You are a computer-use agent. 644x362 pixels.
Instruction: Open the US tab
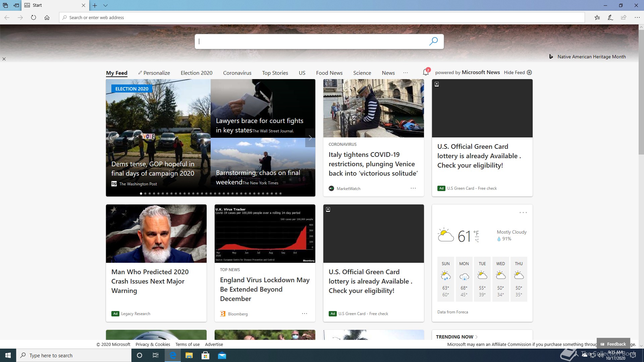point(302,73)
